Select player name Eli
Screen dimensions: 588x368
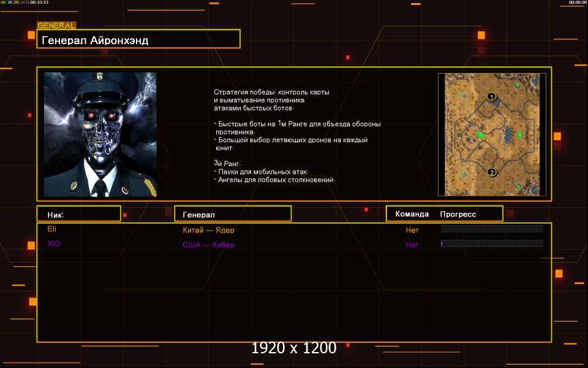(x=51, y=229)
